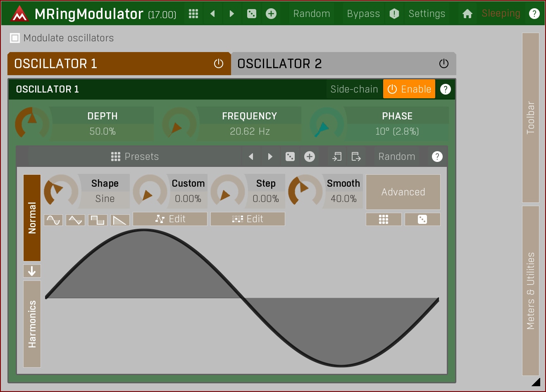Click the Advanced button
This screenshot has width=546, height=392.
(403, 192)
